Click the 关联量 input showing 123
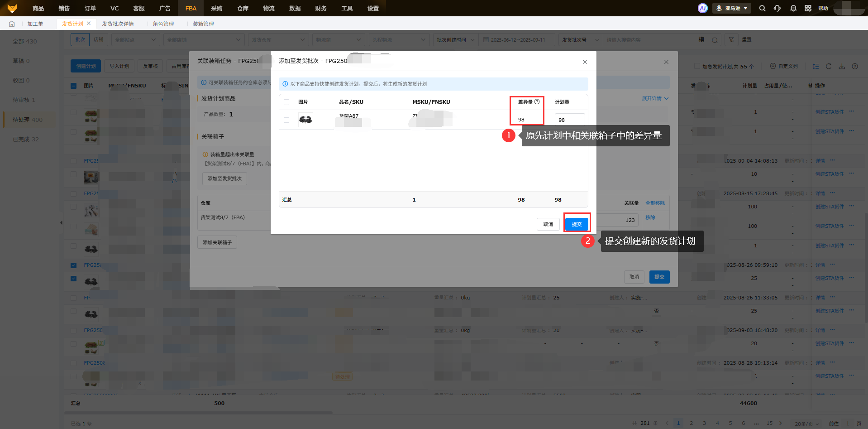Viewport: 868px width, 429px height. click(x=618, y=220)
